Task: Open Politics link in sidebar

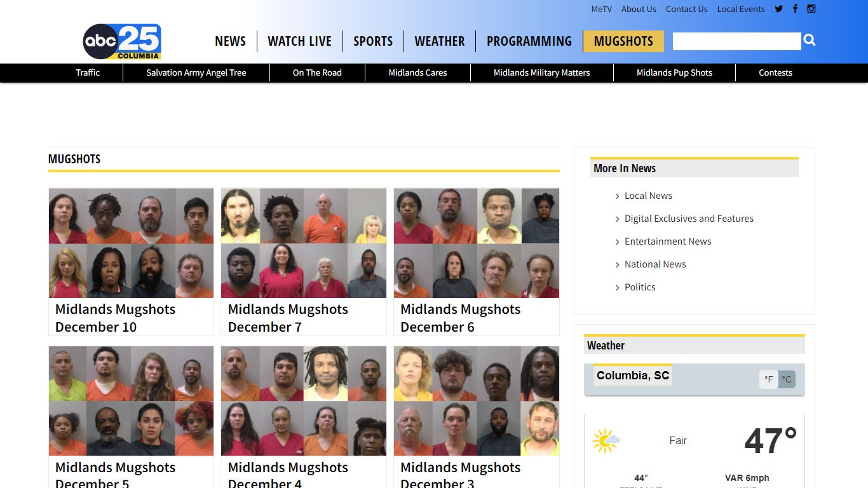Action: (x=640, y=287)
